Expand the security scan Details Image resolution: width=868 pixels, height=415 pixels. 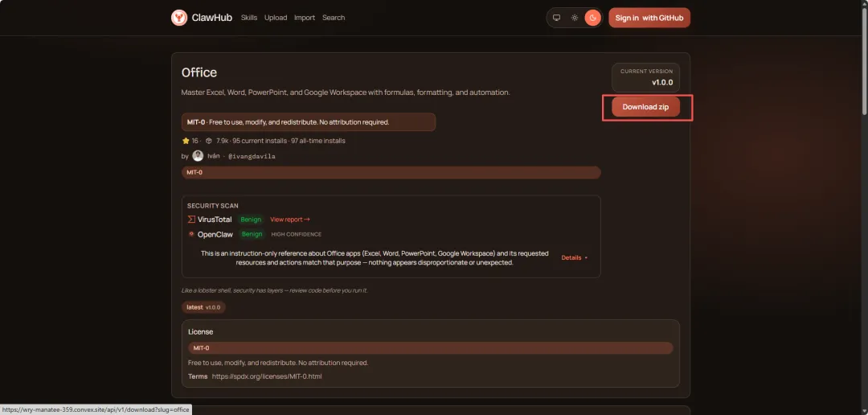(x=574, y=257)
